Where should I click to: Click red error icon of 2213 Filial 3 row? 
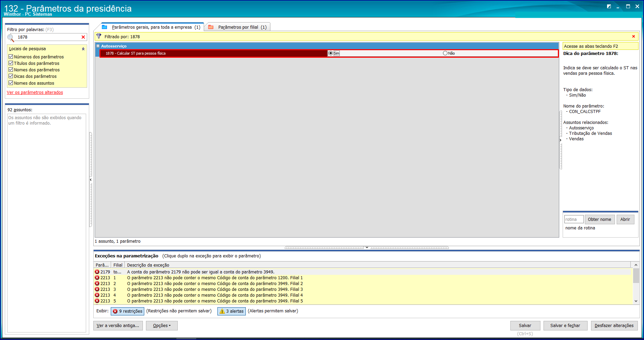click(x=97, y=289)
